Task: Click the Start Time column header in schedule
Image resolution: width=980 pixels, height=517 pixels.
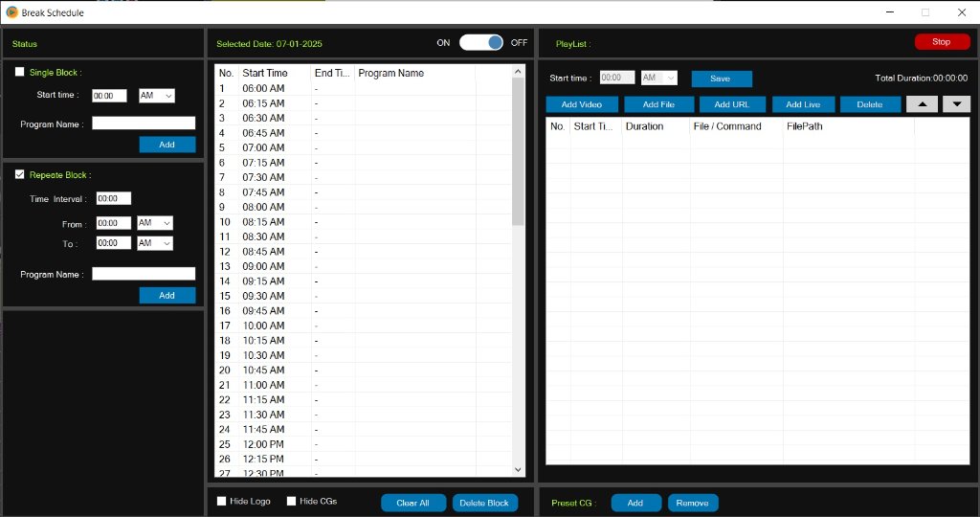Action: pyautogui.click(x=275, y=73)
